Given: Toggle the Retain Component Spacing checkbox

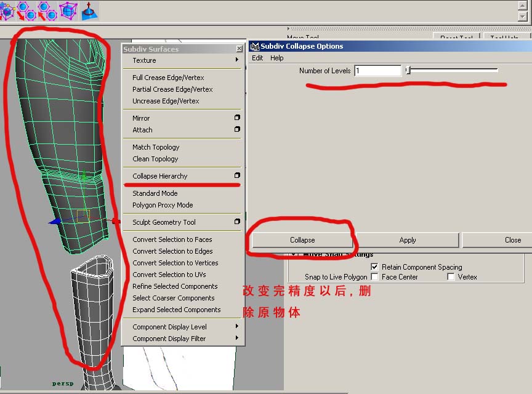Looking at the screenshot, I should point(374,267).
